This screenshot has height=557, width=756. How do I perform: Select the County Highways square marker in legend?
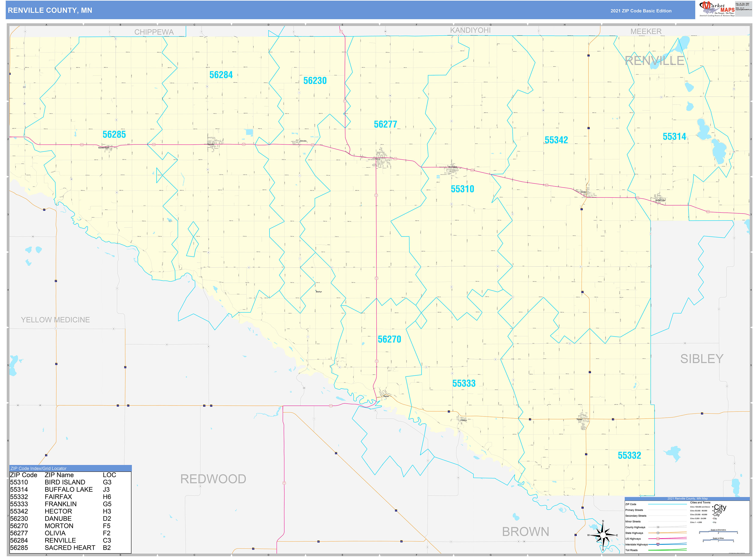658,527
